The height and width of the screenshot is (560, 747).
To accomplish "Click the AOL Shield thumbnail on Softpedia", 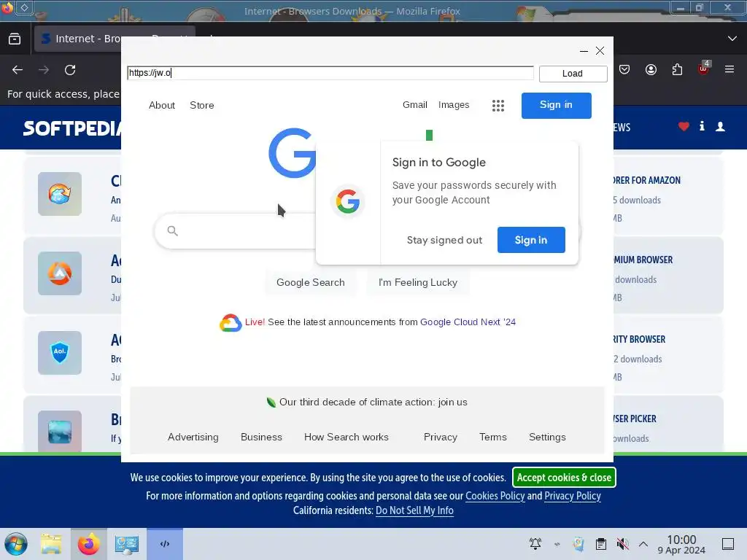I will [x=60, y=353].
